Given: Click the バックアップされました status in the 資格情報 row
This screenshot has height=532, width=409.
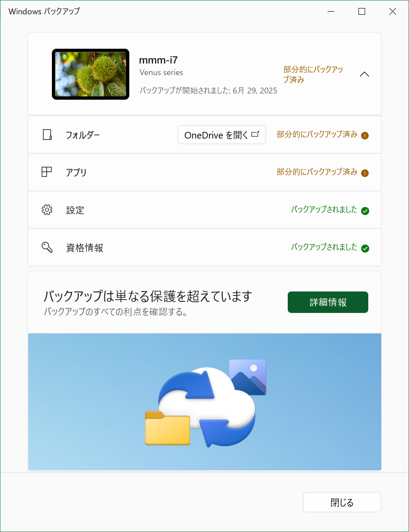Looking at the screenshot, I should pyautogui.click(x=324, y=247).
